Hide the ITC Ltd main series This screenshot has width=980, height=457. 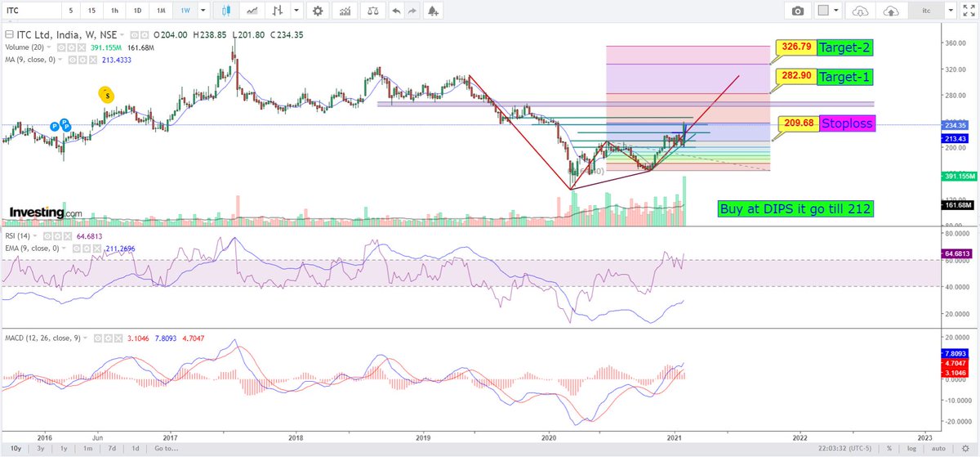[x=134, y=35]
